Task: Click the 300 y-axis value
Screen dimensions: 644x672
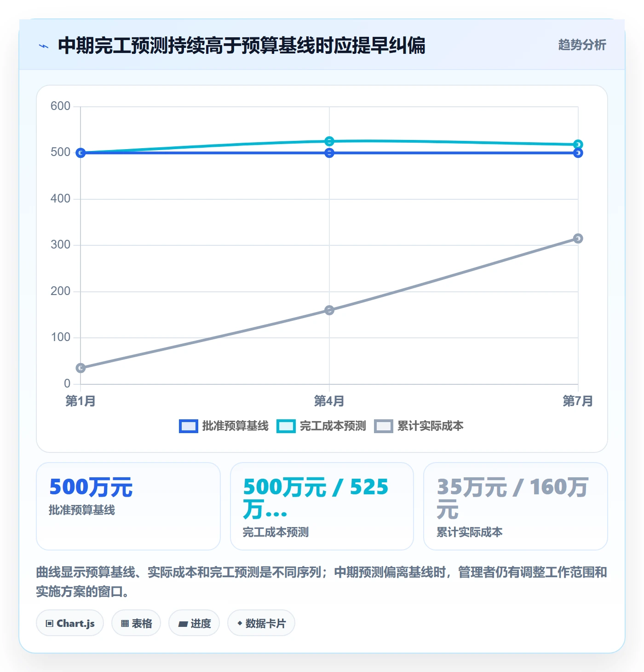Action: [60, 245]
